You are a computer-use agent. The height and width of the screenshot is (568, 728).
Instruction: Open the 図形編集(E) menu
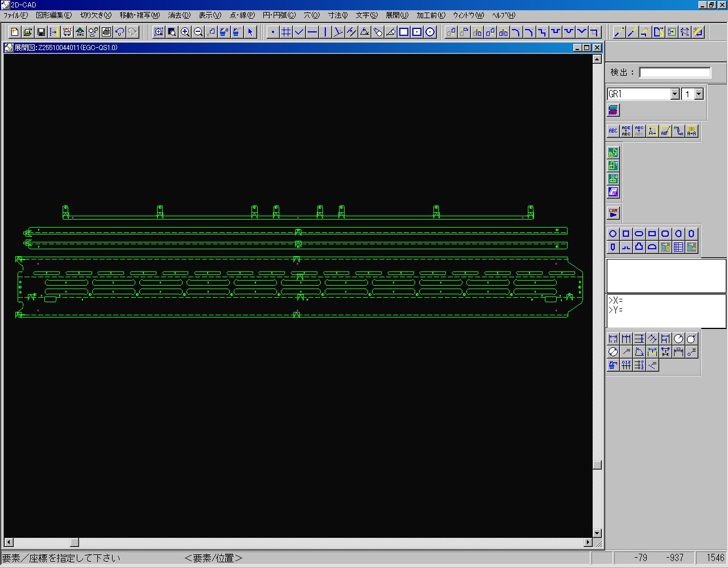pyautogui.click(x=54, y=15)
